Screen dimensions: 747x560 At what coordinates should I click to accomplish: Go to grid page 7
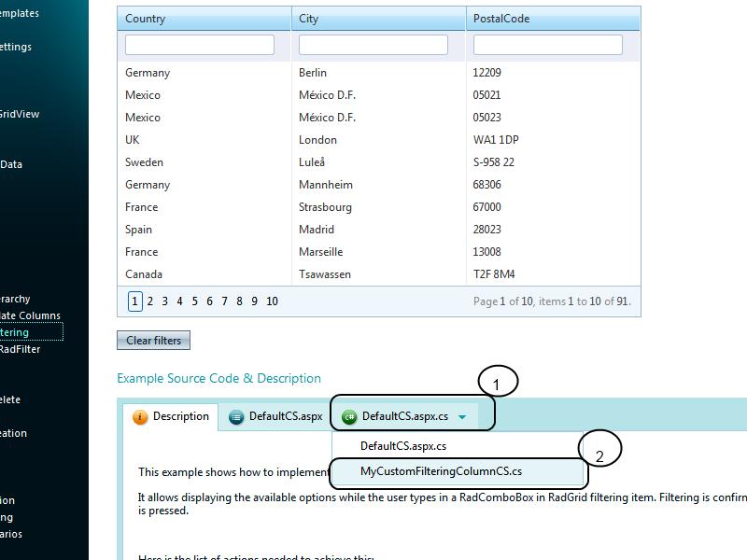click(x=224, y=301)
